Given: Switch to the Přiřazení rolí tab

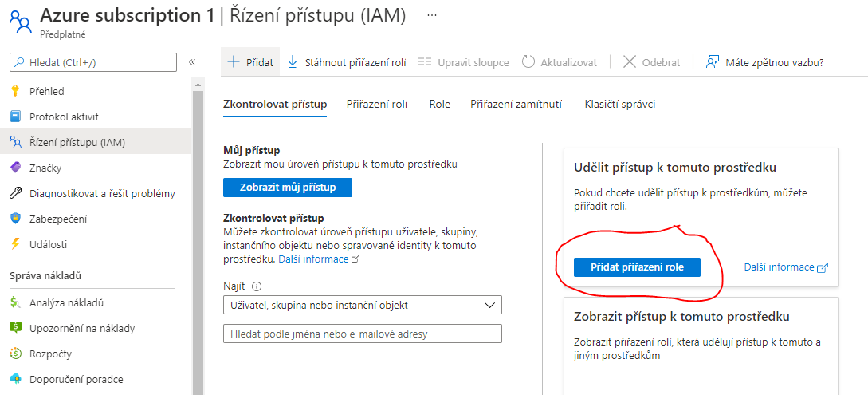Looking at the screenshot, I should pyautogui.click(x=377, y=104).
